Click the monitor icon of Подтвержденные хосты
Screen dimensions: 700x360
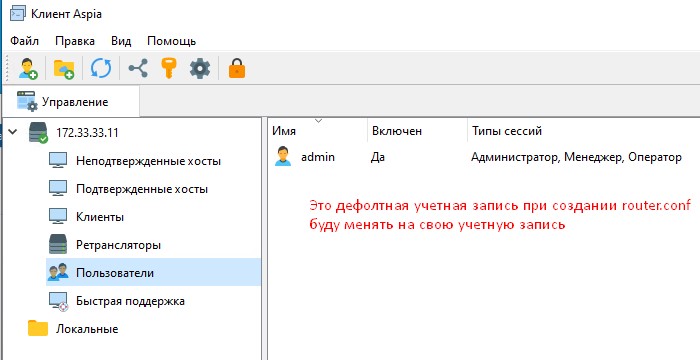(58, 188)
